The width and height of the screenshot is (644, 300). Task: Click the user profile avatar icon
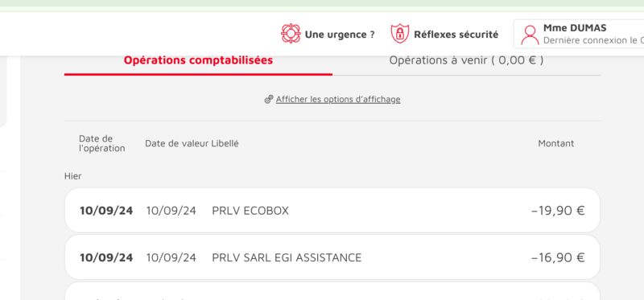coord(530,35)
